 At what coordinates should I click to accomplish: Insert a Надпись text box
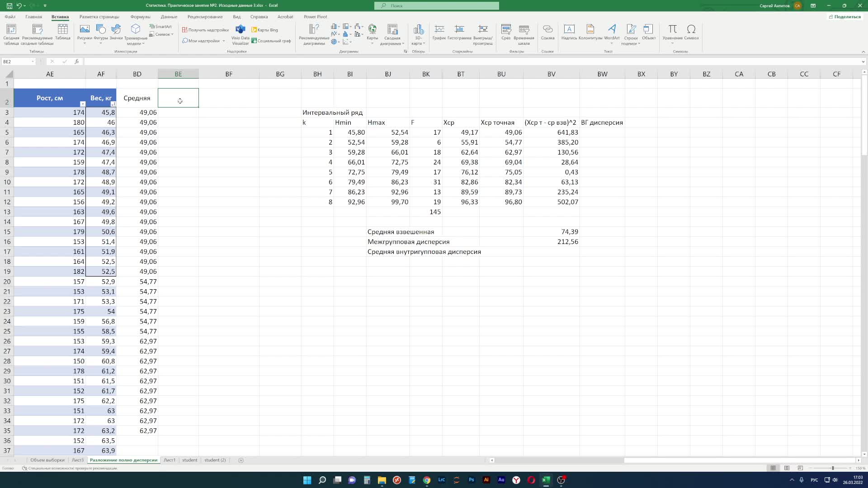[x=569, y=33]
